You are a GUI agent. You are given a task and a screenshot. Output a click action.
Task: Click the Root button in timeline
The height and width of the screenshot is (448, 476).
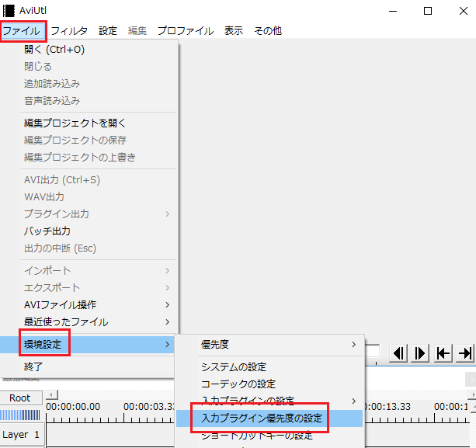click(21, 398)
